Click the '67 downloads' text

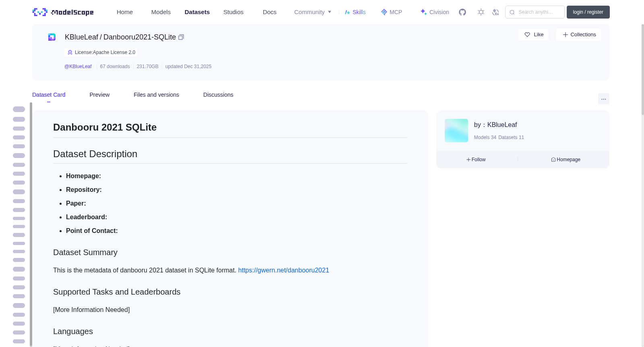pyautogui.click(x=115, y=66)
